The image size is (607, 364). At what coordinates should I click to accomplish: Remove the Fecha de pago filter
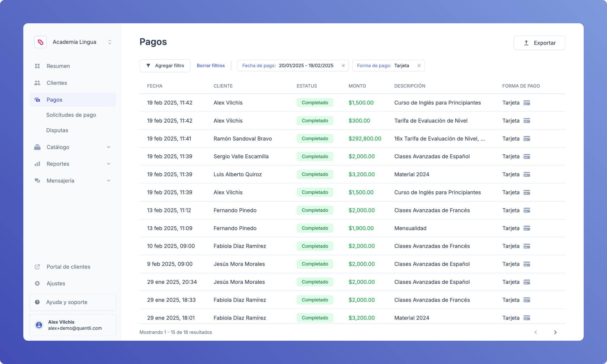click(x=343, y=66)
